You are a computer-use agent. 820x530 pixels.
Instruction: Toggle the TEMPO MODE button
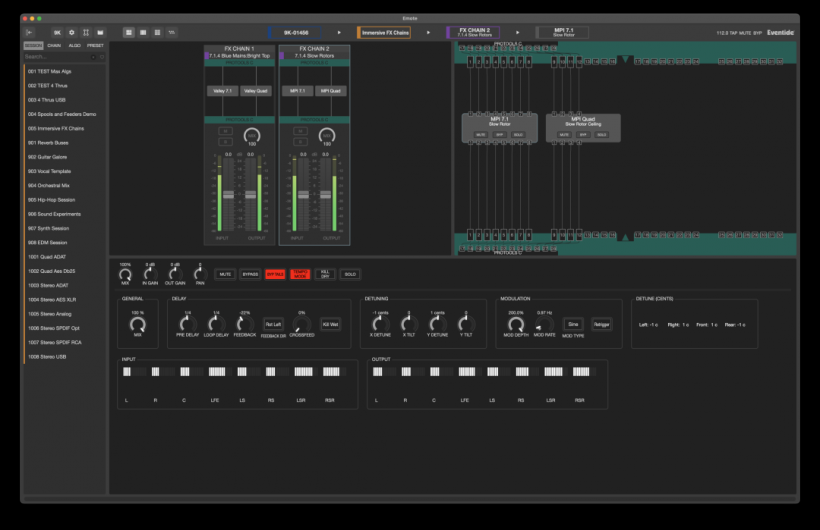click(300, 274)
